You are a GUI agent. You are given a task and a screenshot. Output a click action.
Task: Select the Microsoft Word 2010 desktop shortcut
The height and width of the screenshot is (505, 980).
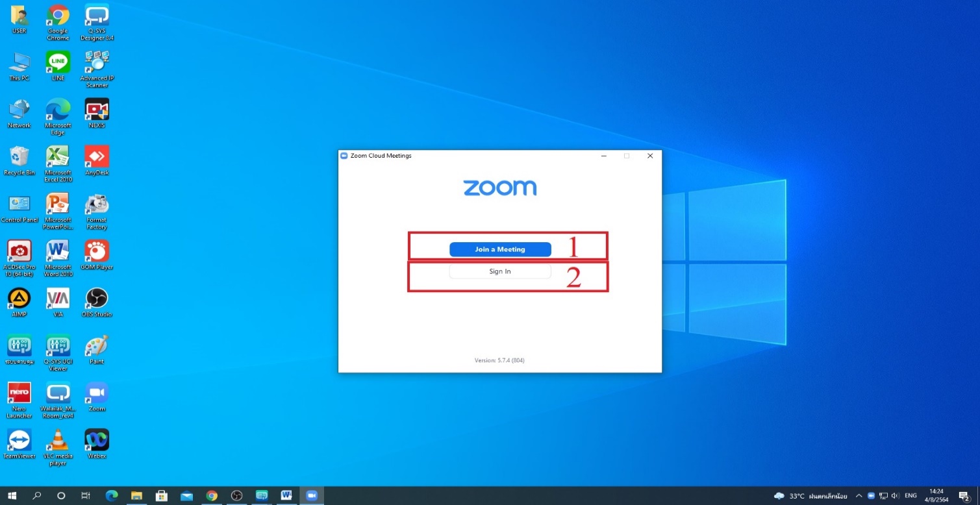click(58, 258)
